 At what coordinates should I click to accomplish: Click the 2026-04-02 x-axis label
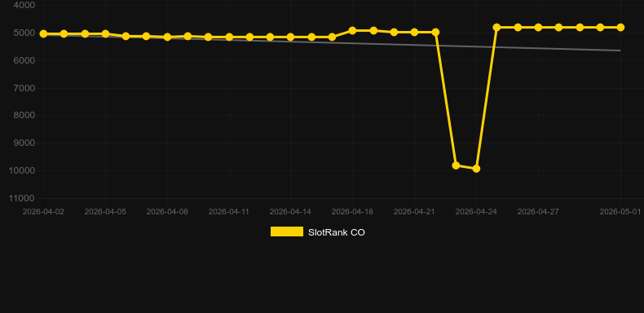(43, 212)
